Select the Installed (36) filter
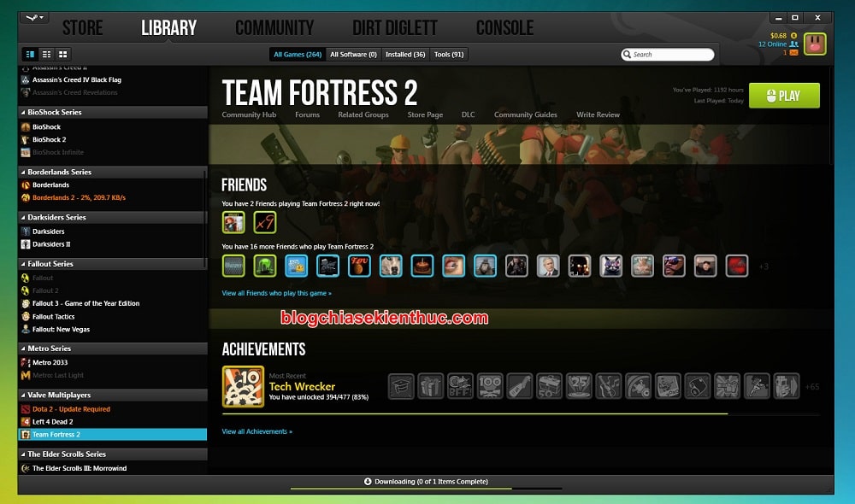 coord(405,55)
